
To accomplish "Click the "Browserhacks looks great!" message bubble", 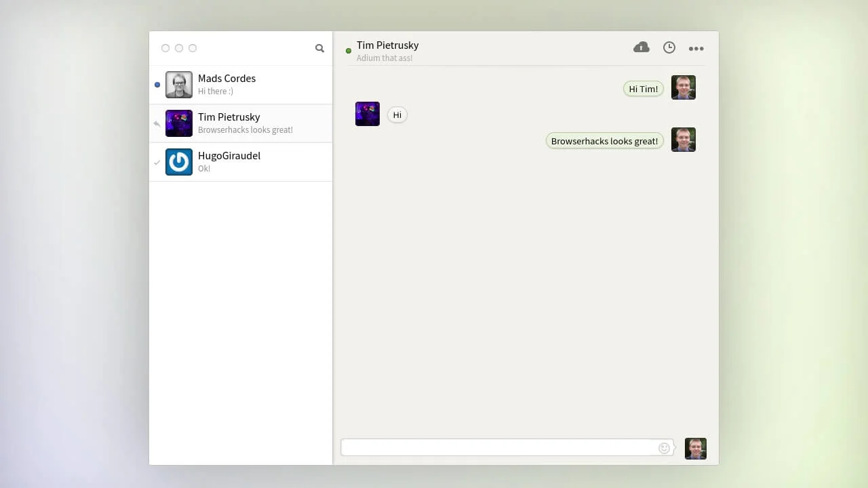I will point(604,141).
